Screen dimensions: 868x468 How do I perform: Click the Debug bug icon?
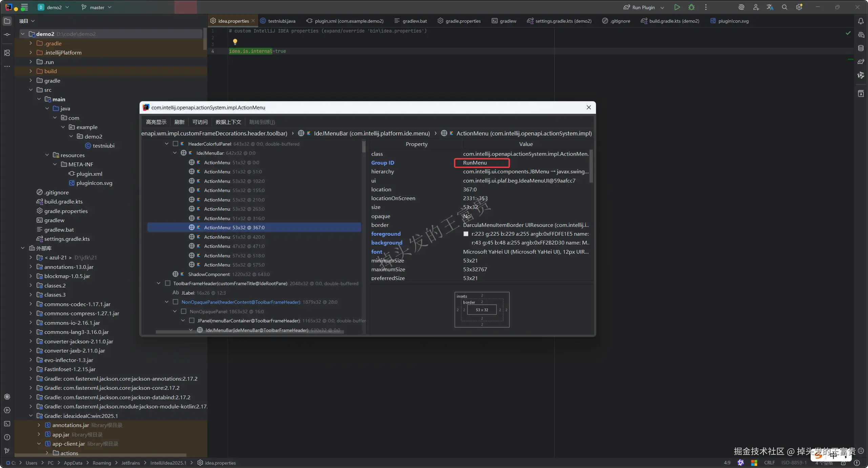coord(691,7)
